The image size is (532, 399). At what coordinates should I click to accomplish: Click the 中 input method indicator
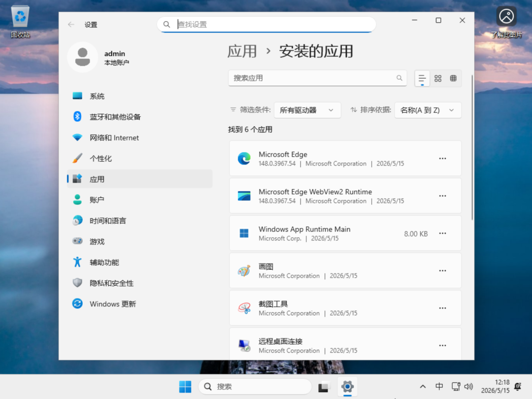tap(439, 387)
